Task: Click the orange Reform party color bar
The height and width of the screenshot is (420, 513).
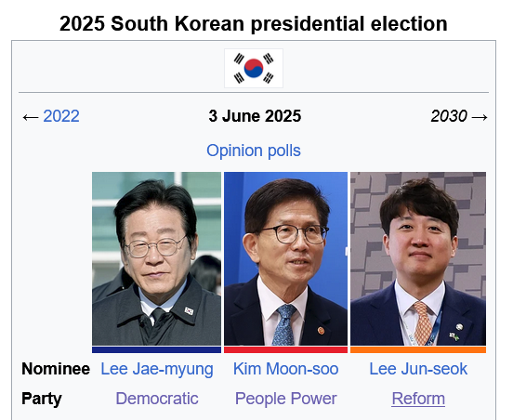Action: point(418,349)
